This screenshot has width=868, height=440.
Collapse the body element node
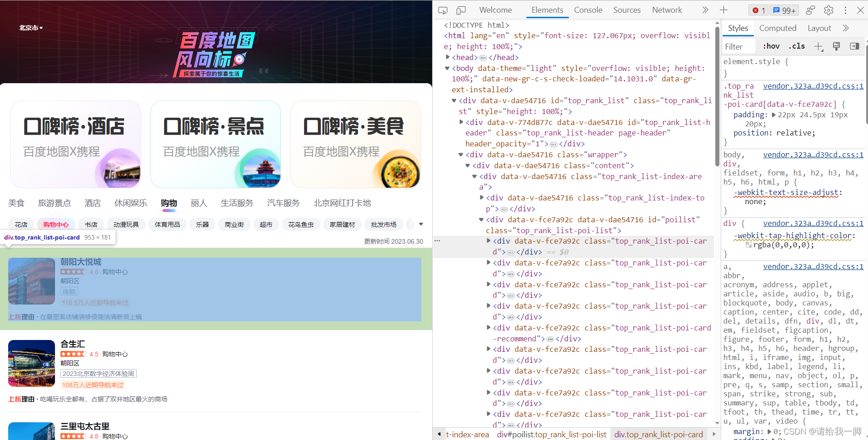(448, 68)
